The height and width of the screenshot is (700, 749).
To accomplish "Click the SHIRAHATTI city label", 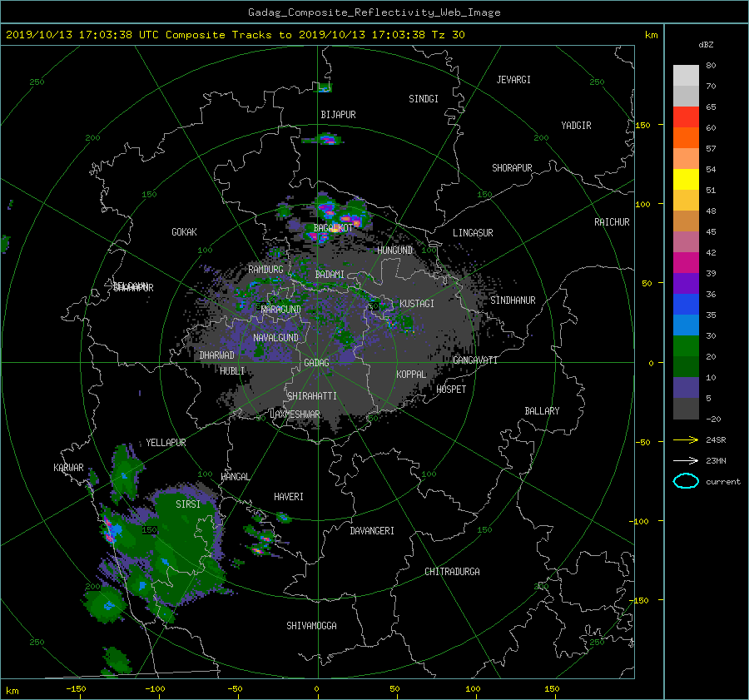I will (x=312, y=396).
